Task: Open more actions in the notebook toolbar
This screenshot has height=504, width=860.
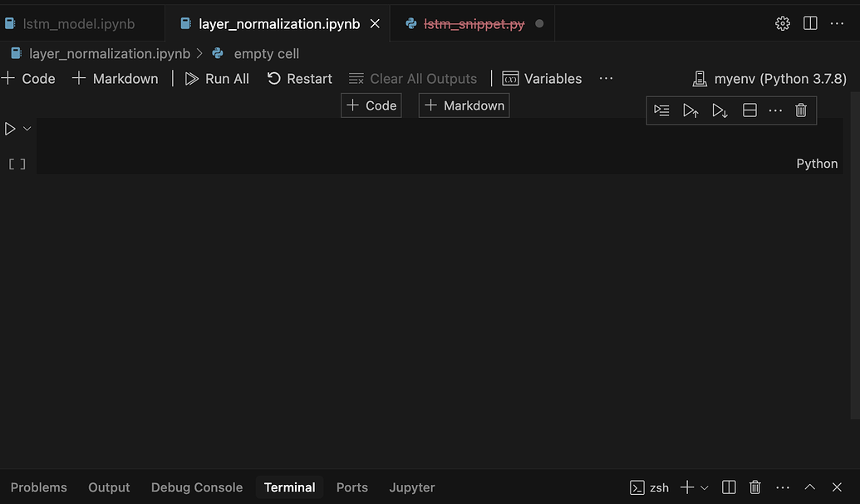Action: click(x=606, y=78)
